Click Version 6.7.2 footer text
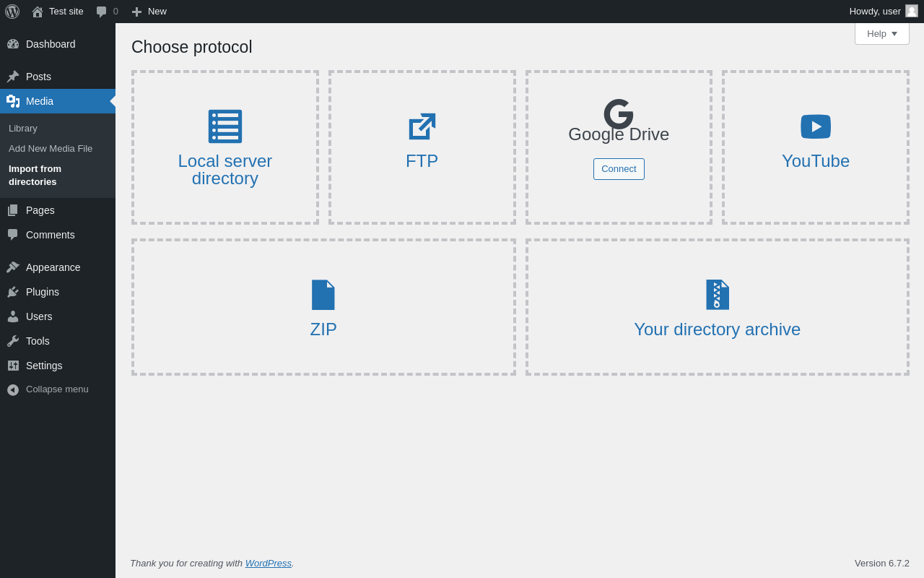The width and height of the screenshot is (924, 578). [x=882, y=564]
